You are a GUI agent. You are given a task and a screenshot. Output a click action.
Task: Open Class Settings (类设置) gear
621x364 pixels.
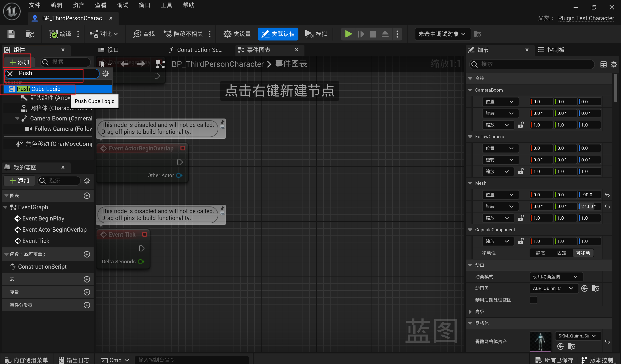(227, 34)
